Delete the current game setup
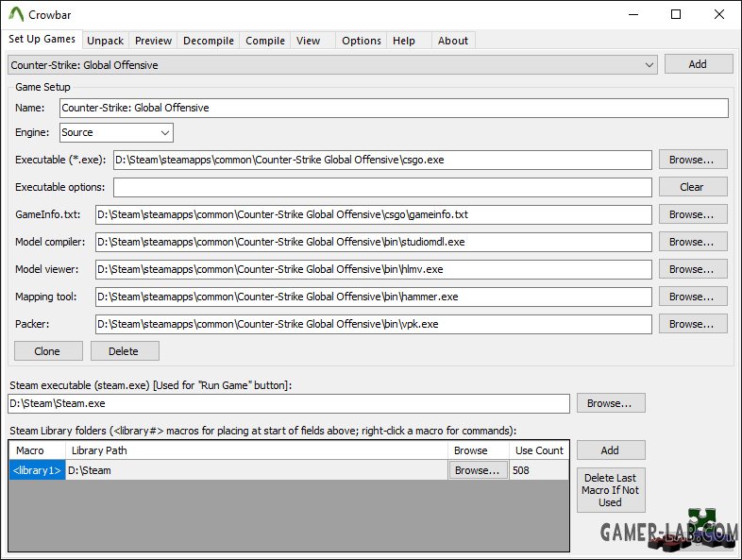Screen dimensions: 742x560 [x=125, y=351]
